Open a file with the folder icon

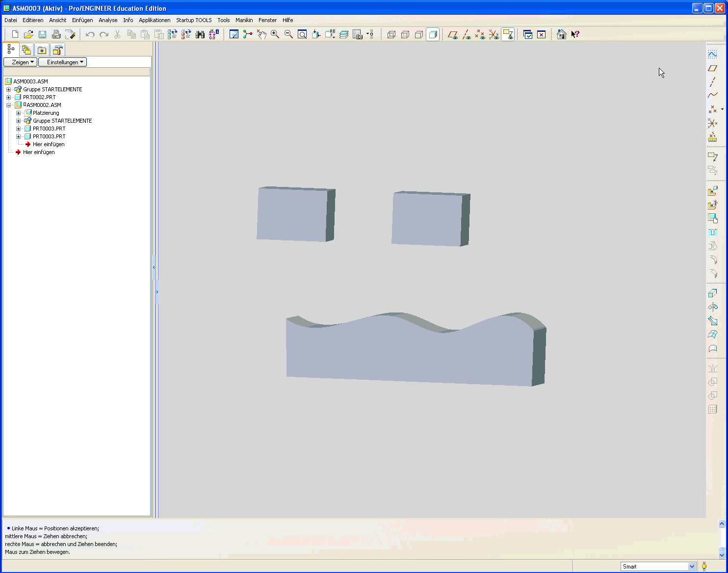click(28, 34)
